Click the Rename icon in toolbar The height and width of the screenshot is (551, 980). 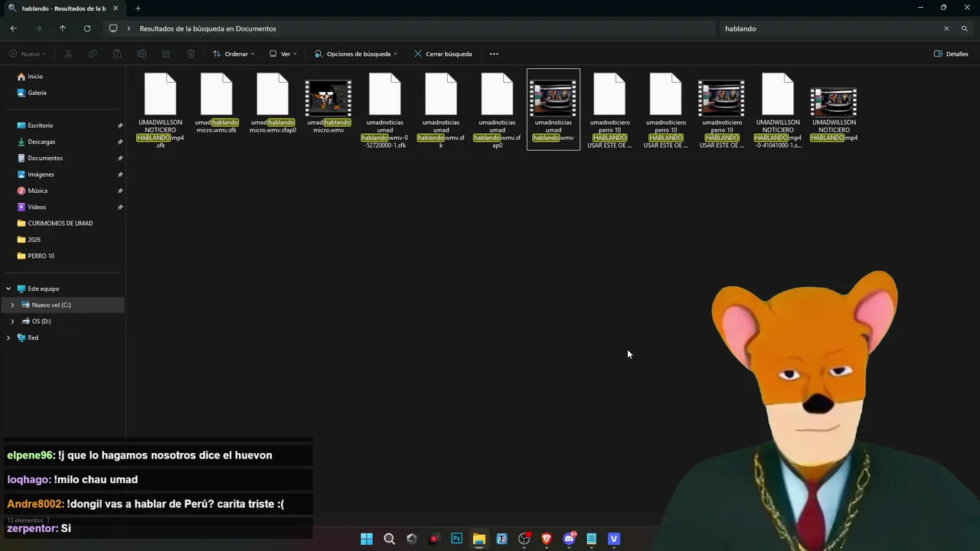click(142, 54)
